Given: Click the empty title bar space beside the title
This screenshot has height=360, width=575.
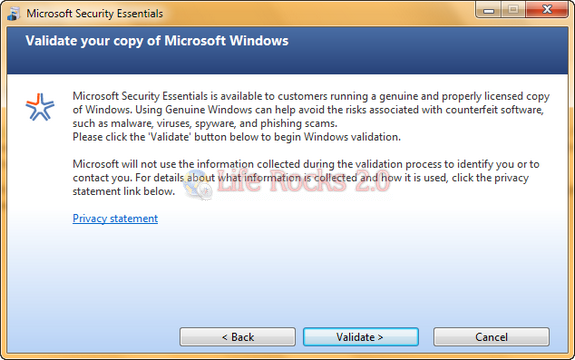Looking at the screenshot, I should click(319, 14).
